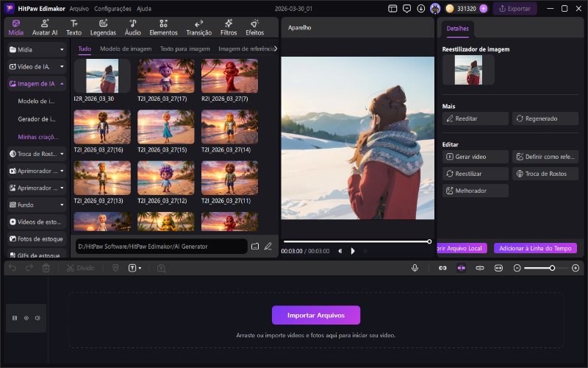Adjust the timeline zoom slider
The width and height of the screenshot is (588, 368).
(x=551, y=268)
